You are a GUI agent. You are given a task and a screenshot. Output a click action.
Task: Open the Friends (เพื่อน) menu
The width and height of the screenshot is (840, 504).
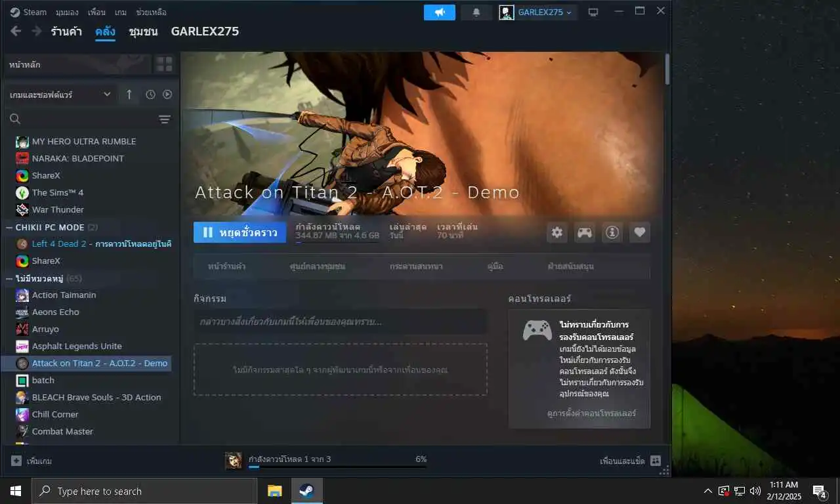point(96,12)
